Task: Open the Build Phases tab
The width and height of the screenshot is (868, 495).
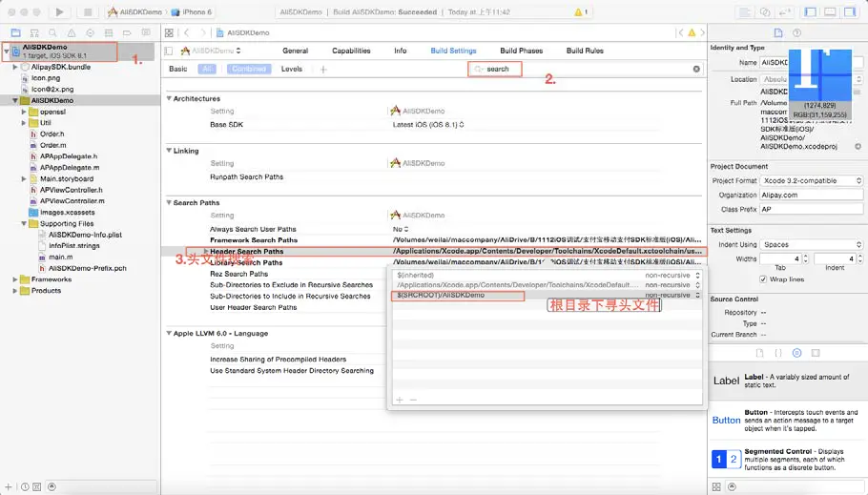Action: 521,51
